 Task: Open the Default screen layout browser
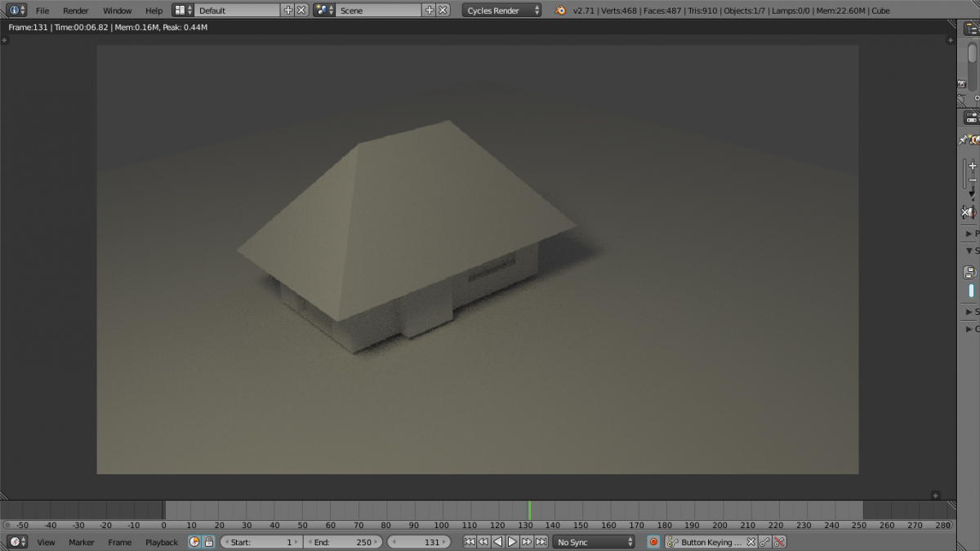184,11
